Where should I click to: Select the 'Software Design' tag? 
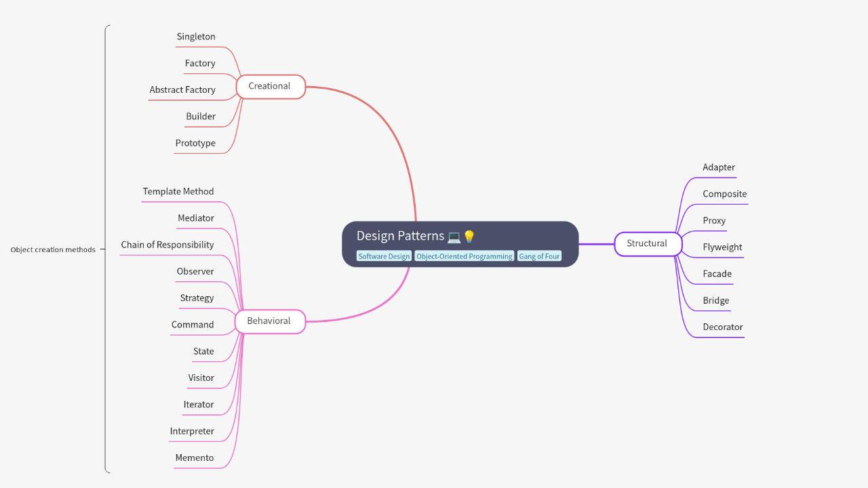tap(384, 256)
